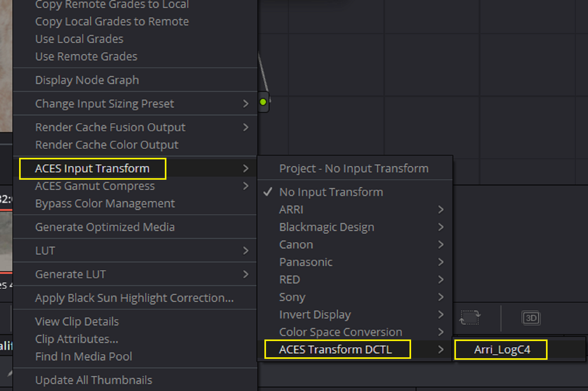Click the 3D viewer mode icon
Image resolution: width=588 pixels, height=391 pixels.
531,318
